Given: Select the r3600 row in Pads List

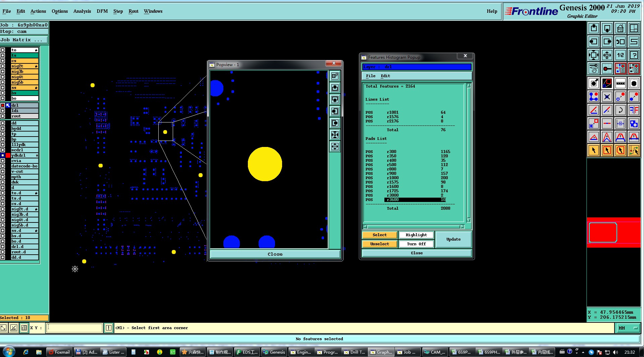Looking at the screenshot, I should [415, 200].
